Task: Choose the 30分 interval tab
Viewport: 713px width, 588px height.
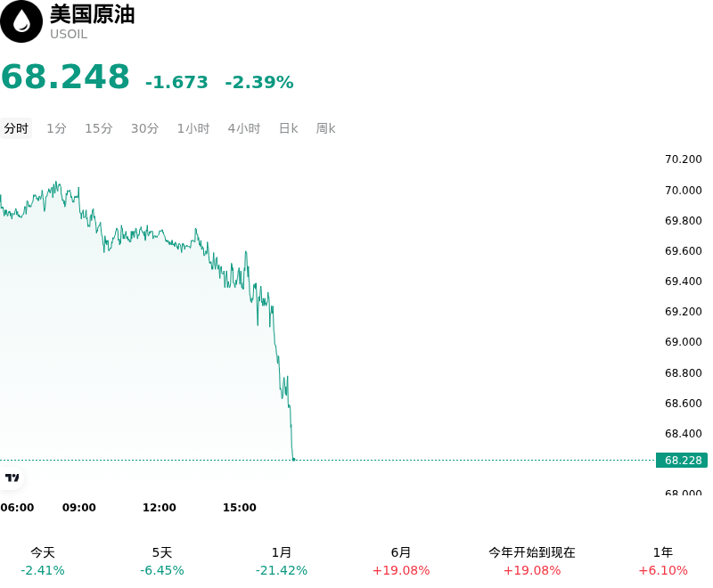Action: click(x=144, y=128)
